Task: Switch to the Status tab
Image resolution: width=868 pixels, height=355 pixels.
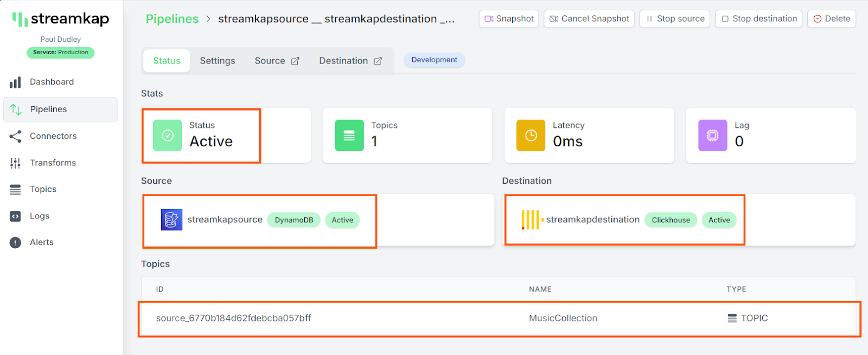Action: click(x=167, y=61)
